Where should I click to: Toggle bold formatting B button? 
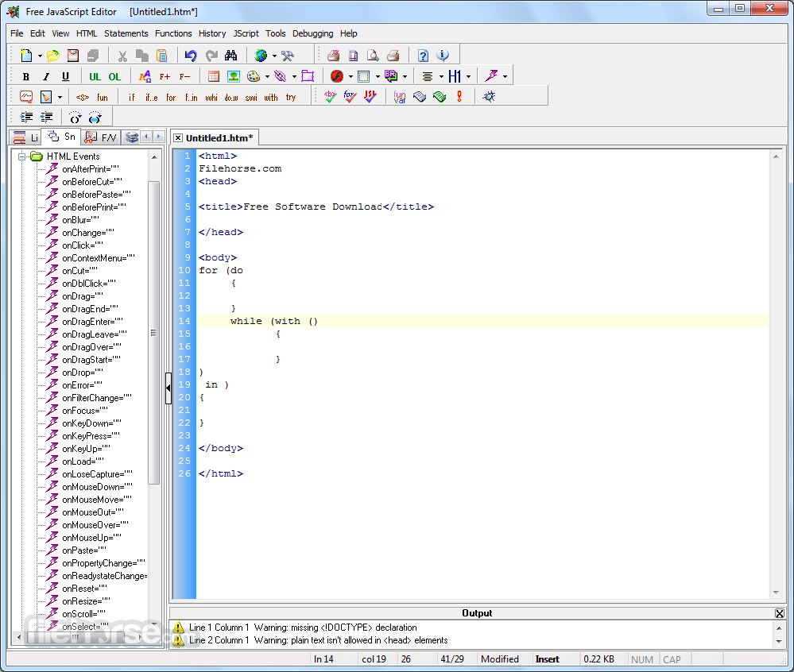click(25, 77)
